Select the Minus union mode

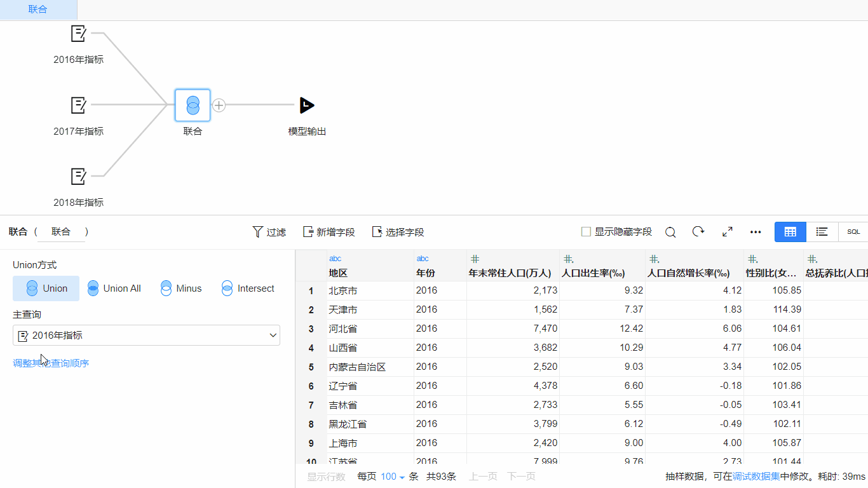pyautogui.click(x=181, y=288)
